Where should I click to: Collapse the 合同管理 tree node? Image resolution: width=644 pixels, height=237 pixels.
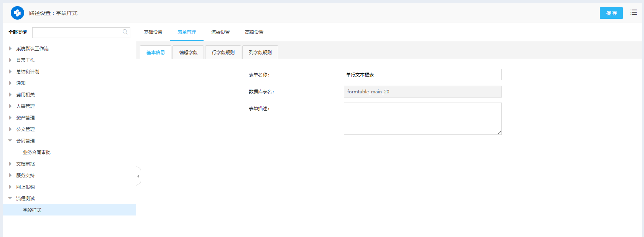[10, 141]
